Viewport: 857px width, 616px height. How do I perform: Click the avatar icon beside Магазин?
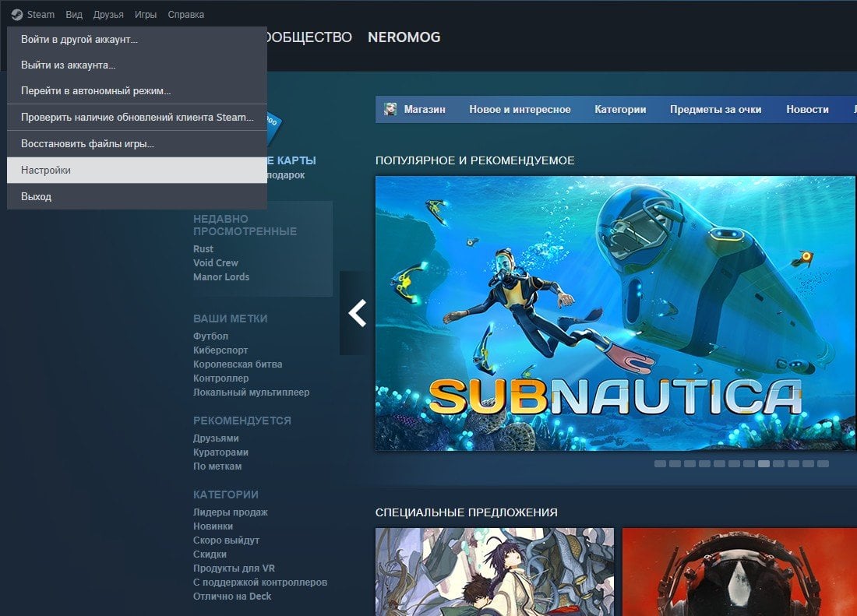coord(390,109)
